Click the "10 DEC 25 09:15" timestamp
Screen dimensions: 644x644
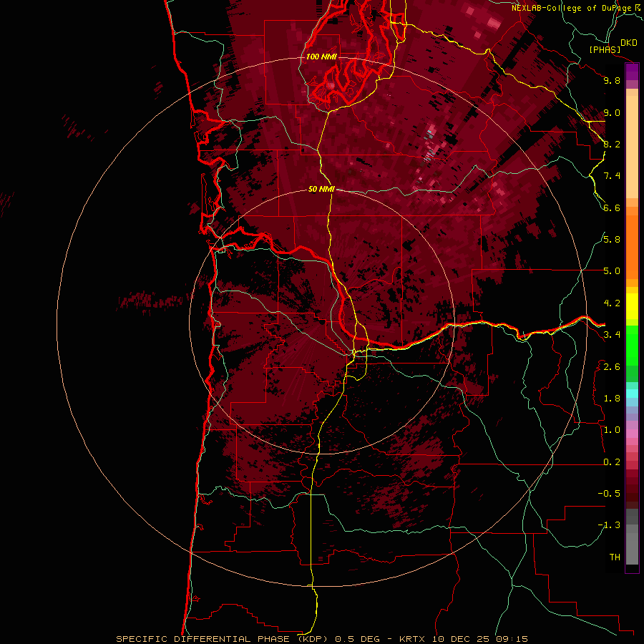click(x=479, y=639)
